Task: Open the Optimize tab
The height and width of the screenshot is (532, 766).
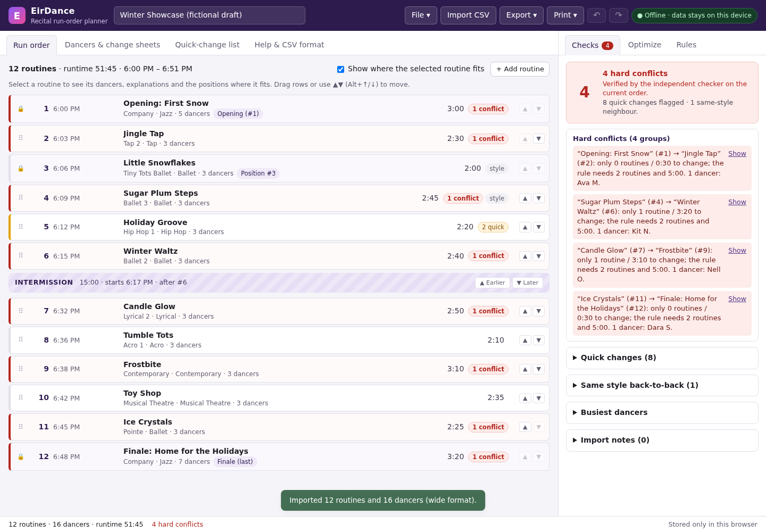Action: (645, 45)
